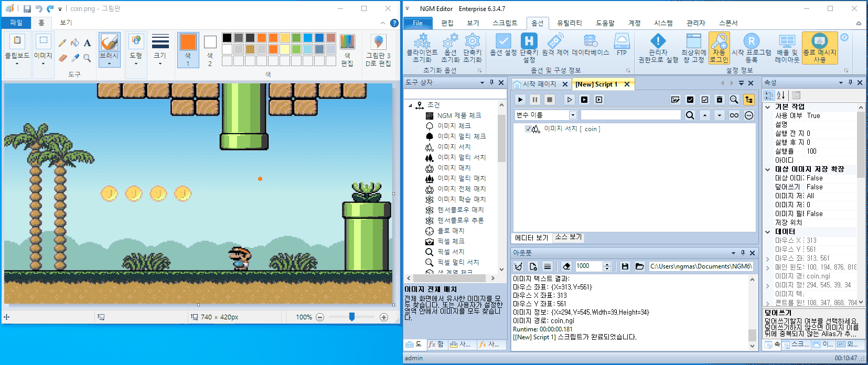The image size is (868, 365).
Task: Close the [New] Script 1 tab
Action: point(627,84)
